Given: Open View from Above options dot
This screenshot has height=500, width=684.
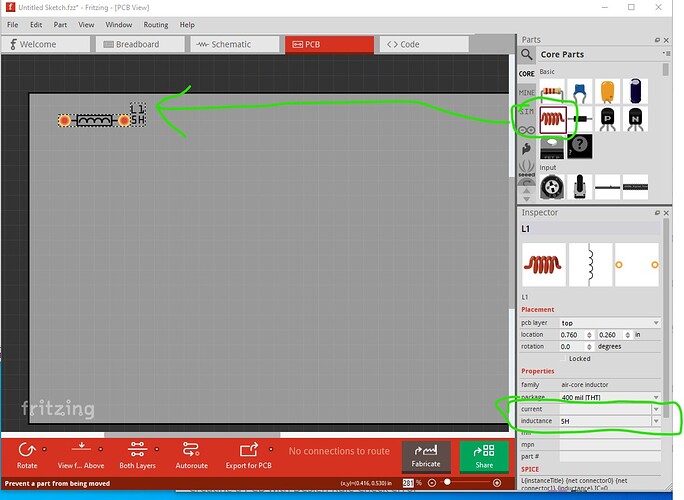Looking at the screenshot, I should tap(100, 449).
